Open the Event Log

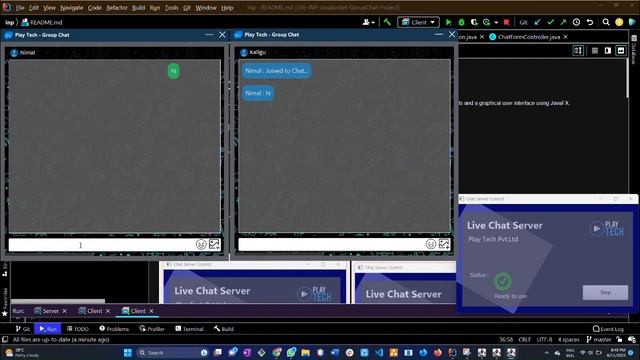(608, 329)
